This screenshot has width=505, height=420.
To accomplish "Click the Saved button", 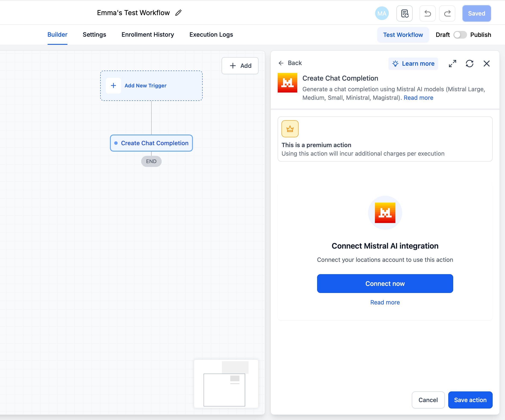I will pyautogui.click(x=476, y=13).
